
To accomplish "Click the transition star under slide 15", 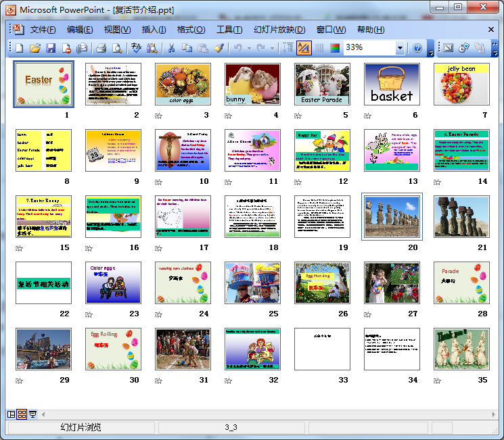I will tap(20, 248).
